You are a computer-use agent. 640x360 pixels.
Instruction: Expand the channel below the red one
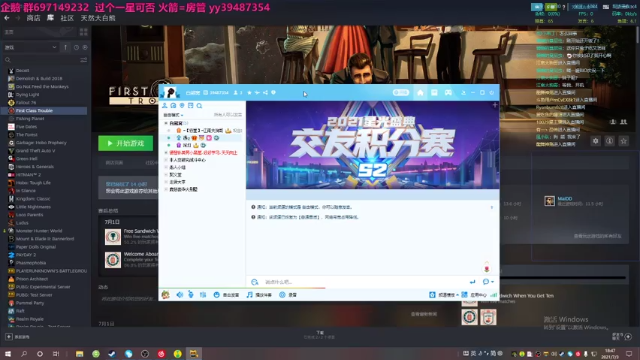166,160
